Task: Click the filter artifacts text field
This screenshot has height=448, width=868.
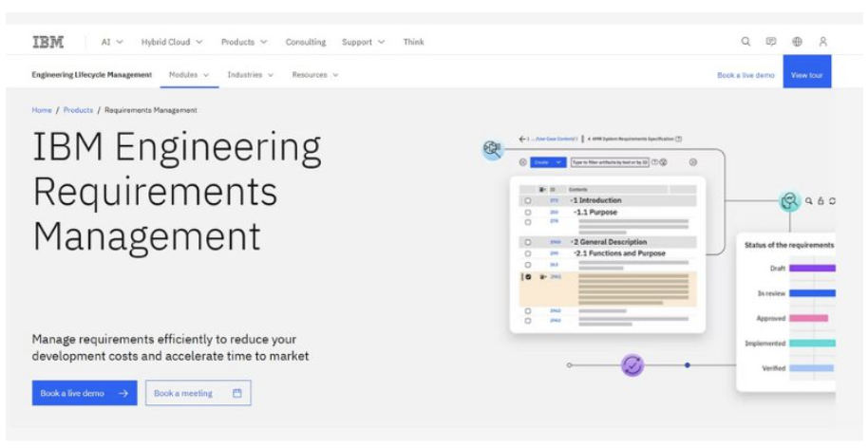Action: 609,162
